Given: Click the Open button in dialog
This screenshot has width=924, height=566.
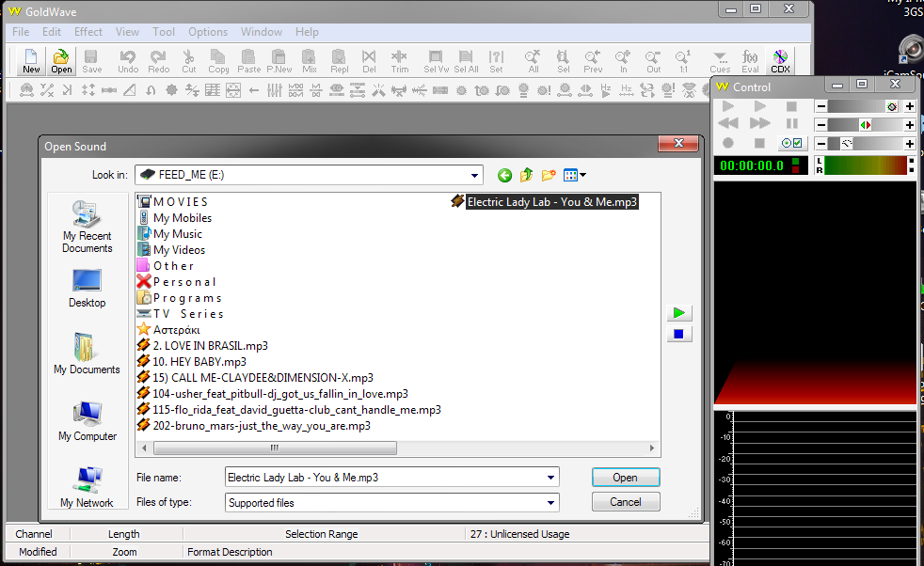Looking at the screenshot, I should point(625,478).
